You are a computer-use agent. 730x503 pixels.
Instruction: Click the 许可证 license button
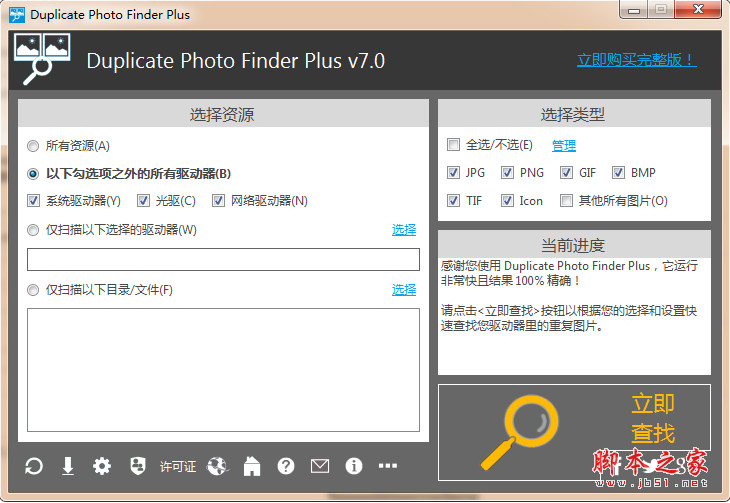[x=178, y=466]
